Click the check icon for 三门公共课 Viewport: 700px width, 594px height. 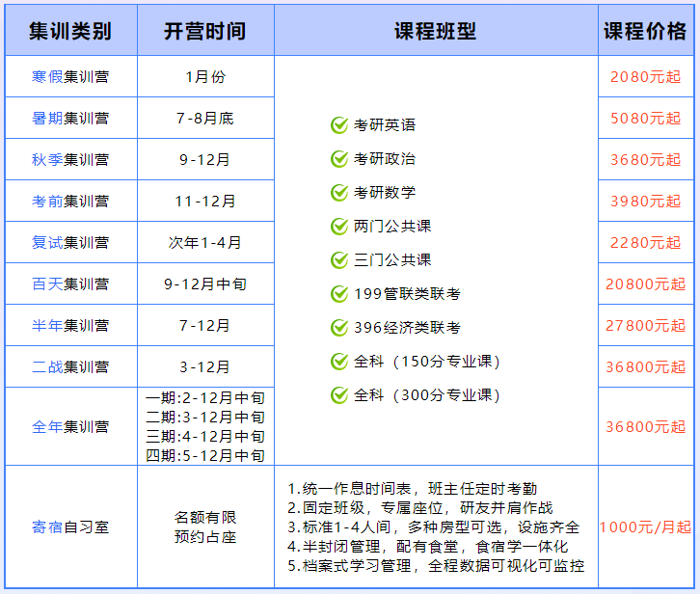point(339,260)
